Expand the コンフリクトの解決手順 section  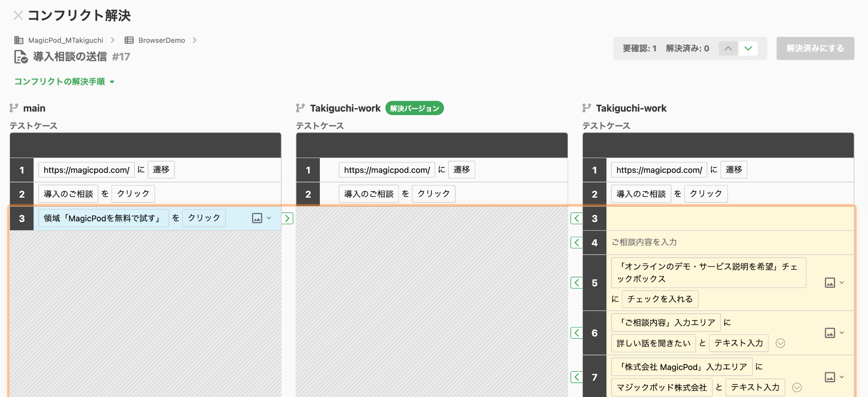coord(64,82)
